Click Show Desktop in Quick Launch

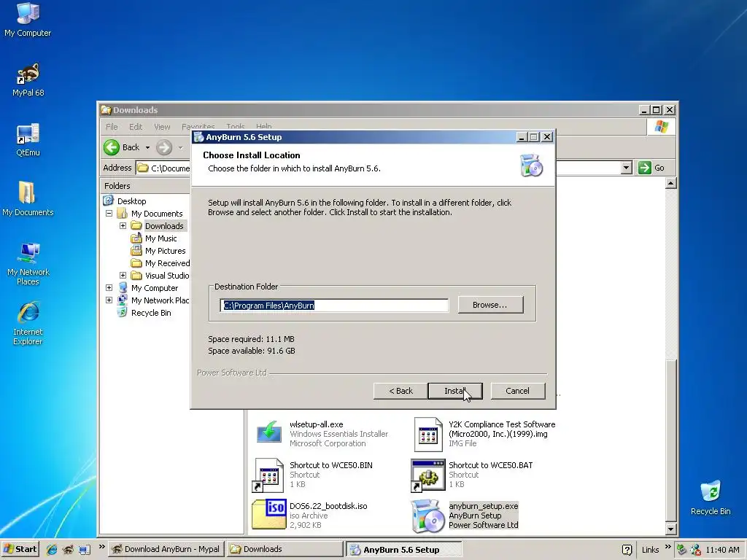(x=85, y=550)
